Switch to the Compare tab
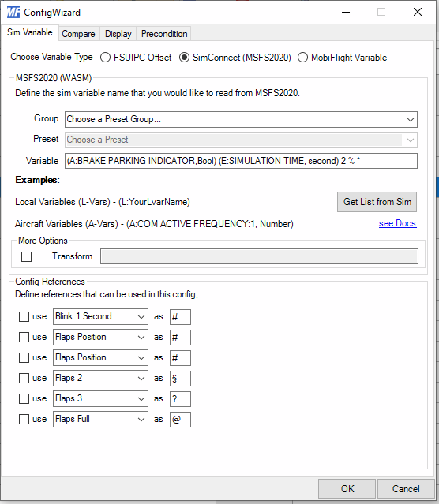The height and width of the screenshot is (504, 439). (78, 34)
